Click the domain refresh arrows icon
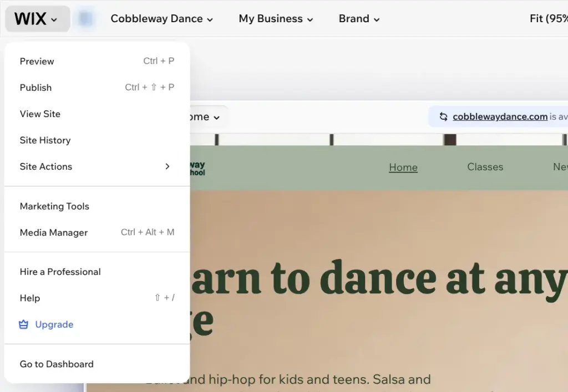 443,116
